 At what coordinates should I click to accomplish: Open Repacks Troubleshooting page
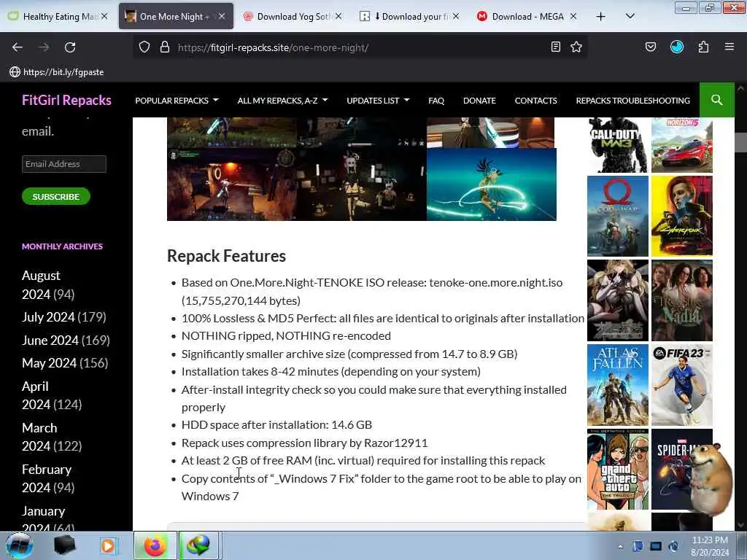[632, 101]
